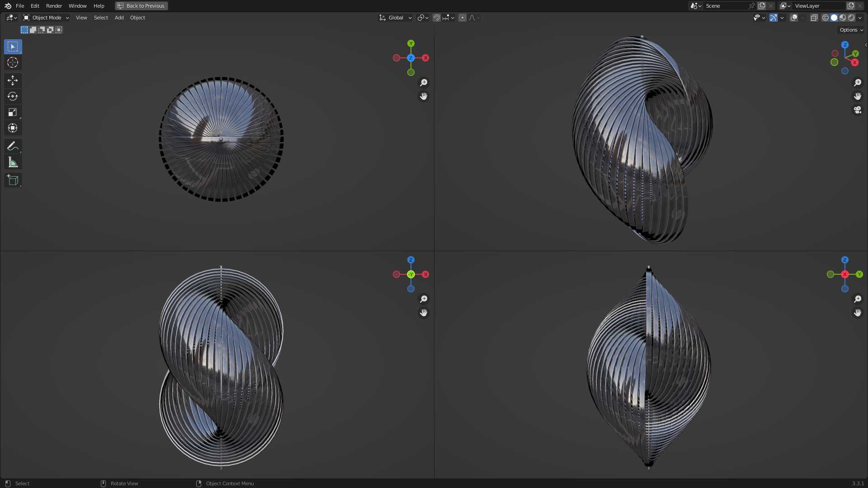Select the Rotate tool
This screenshot has width=868, height=488.
tap(13, 96)
